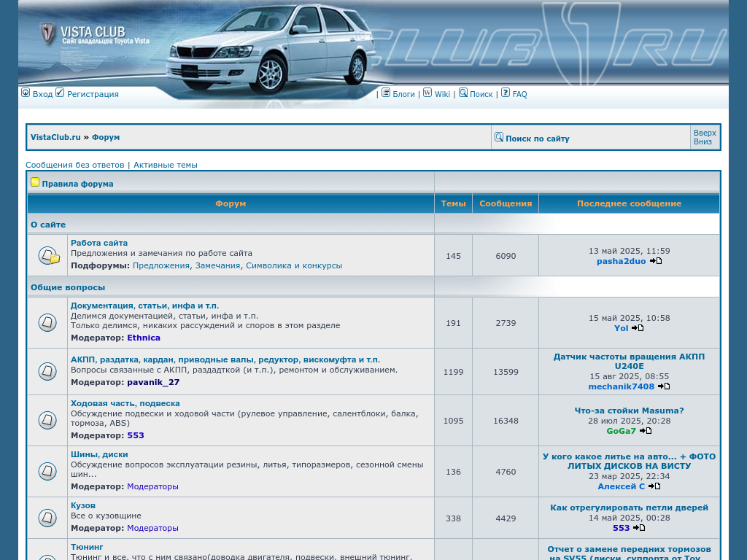Open the Предложения subforum
Viewport: 747px width, 560px height.
point(161,265)
